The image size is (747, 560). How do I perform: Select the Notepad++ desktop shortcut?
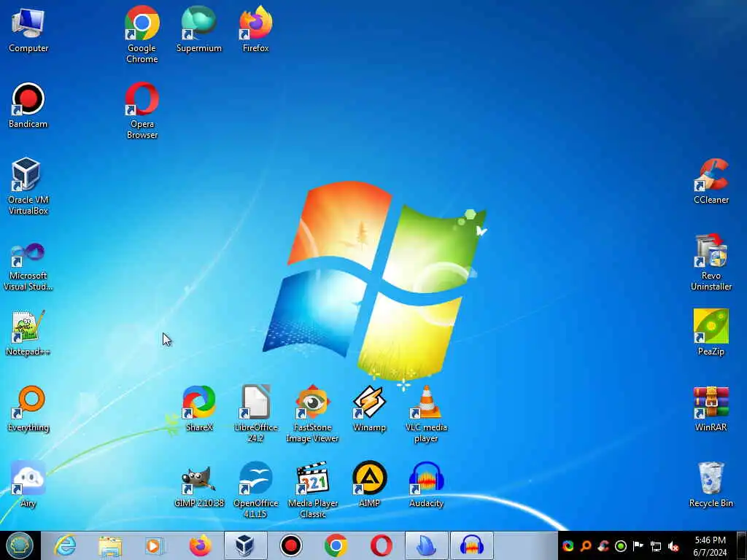(x=28, y=333)
